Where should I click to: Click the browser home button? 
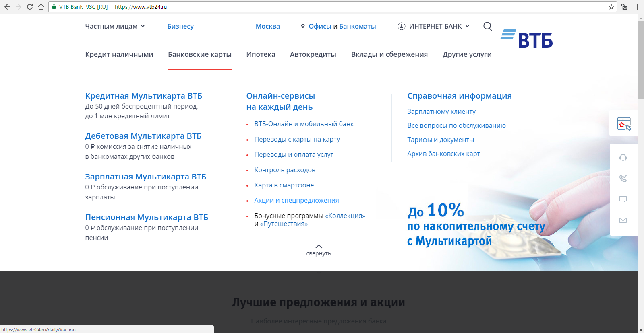(41, 7)
